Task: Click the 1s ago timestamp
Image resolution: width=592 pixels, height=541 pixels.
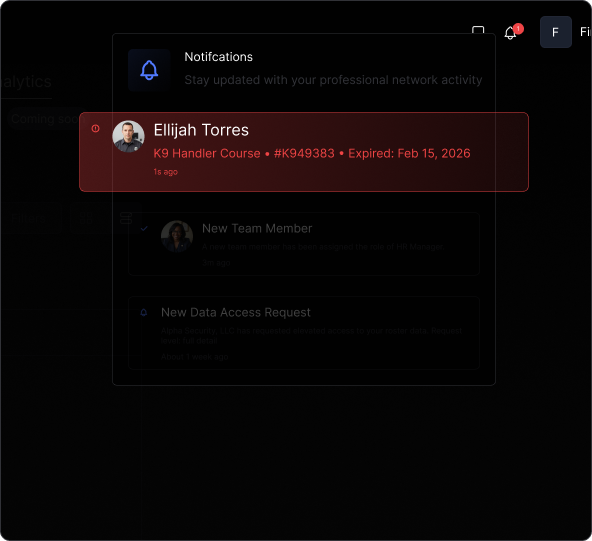Action: 165,172
